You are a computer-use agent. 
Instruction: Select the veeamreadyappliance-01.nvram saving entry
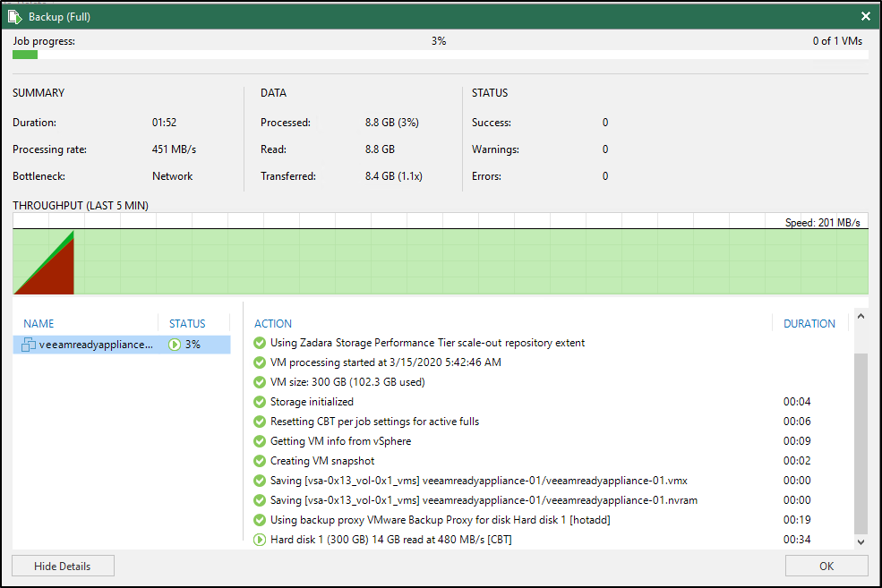484,500
